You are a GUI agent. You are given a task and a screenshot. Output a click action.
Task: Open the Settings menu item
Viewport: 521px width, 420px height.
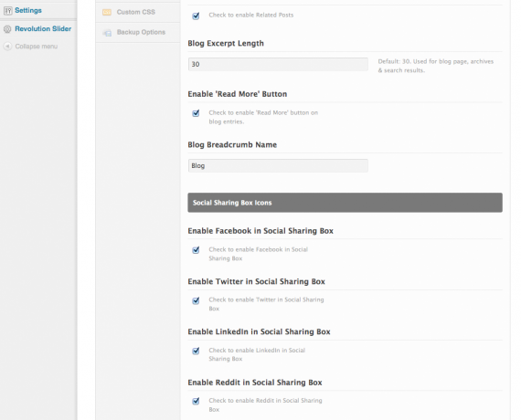[x=28, y=11]
